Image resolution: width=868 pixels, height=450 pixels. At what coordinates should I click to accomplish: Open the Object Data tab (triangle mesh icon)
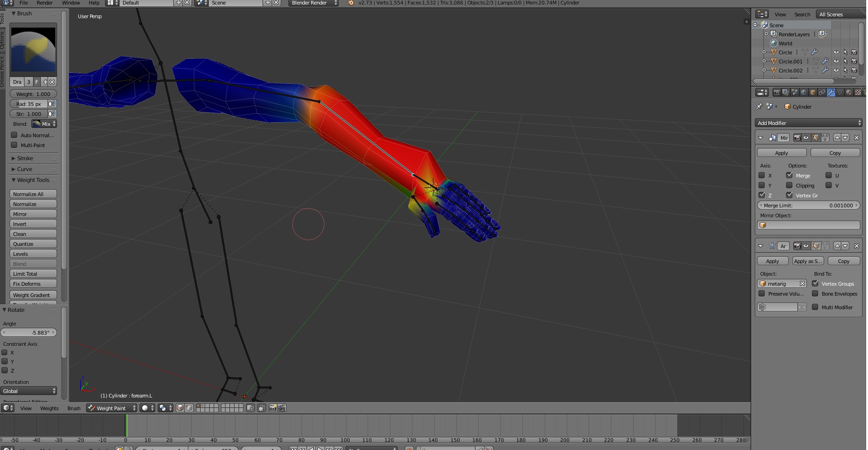840,92
